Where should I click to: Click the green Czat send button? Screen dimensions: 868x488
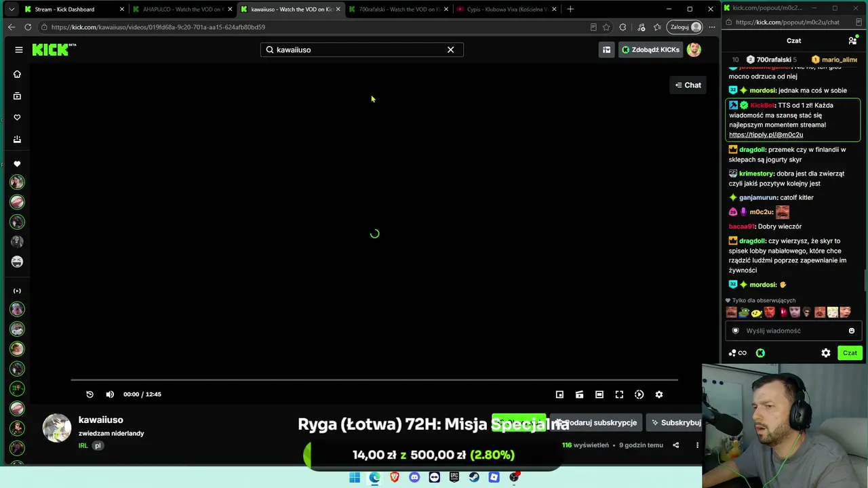[850, 353]
